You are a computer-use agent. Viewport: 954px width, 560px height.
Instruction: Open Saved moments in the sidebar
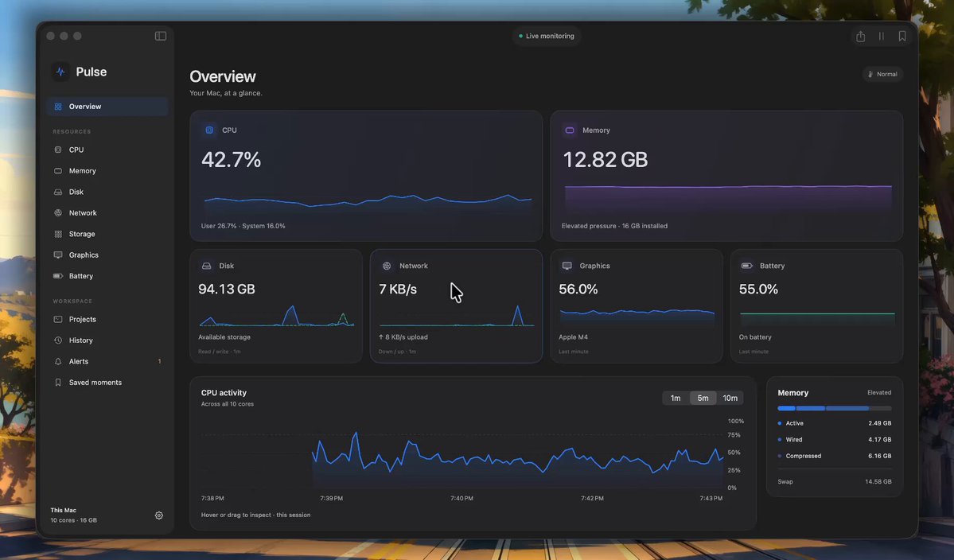(x=107, y=383)
